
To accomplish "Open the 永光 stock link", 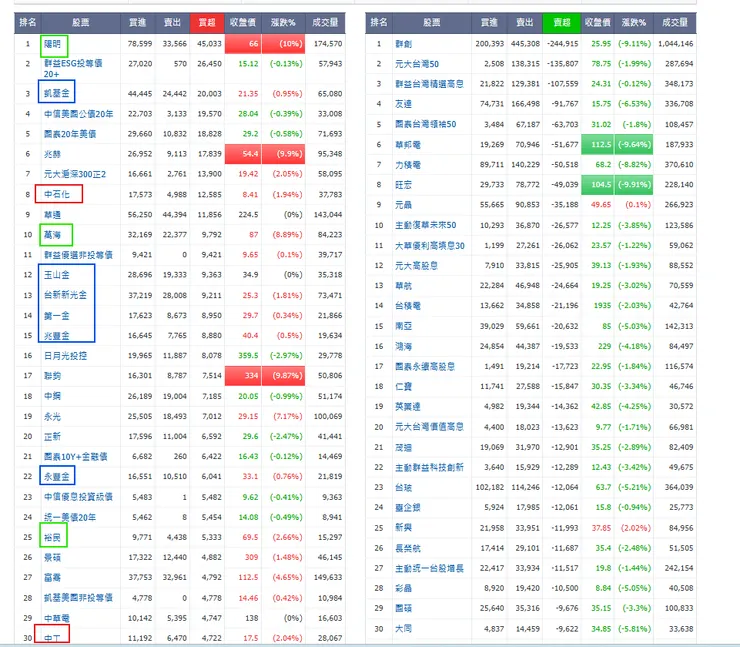I will pyautogui.click(x=52, y=416).
